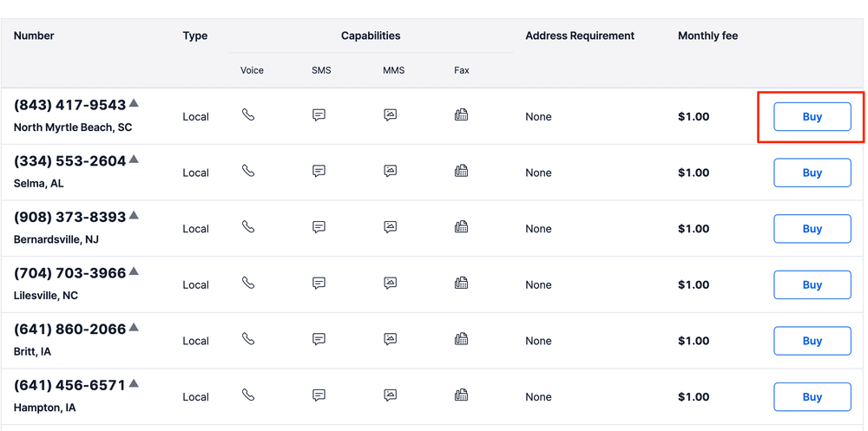The width and height of the screenshot is (868, 431).
Task: Click the Monthly fee column header
Action: pos(707,36)
